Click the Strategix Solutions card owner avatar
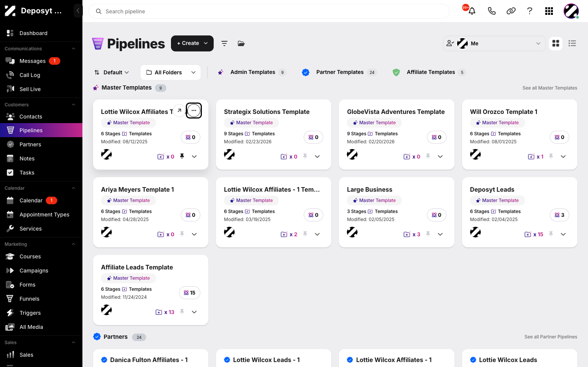 coord(229,154)
